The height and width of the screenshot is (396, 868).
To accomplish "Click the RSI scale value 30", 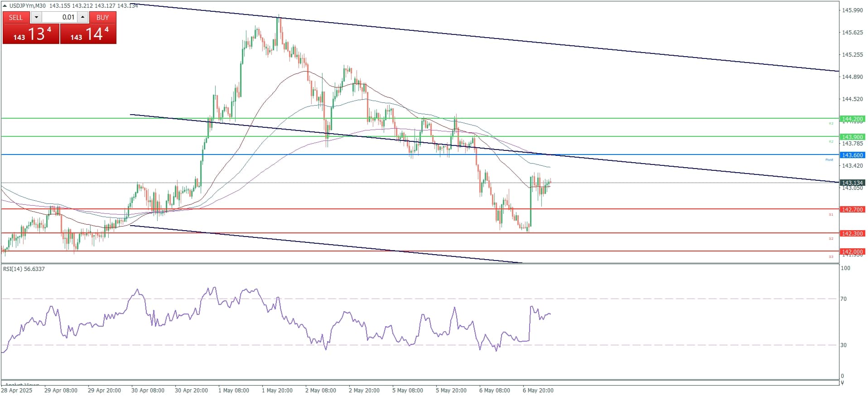I will (x=844, y=345).
